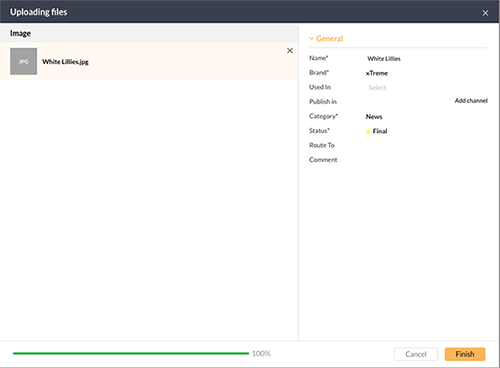Collapse the General section chevron

311,39
